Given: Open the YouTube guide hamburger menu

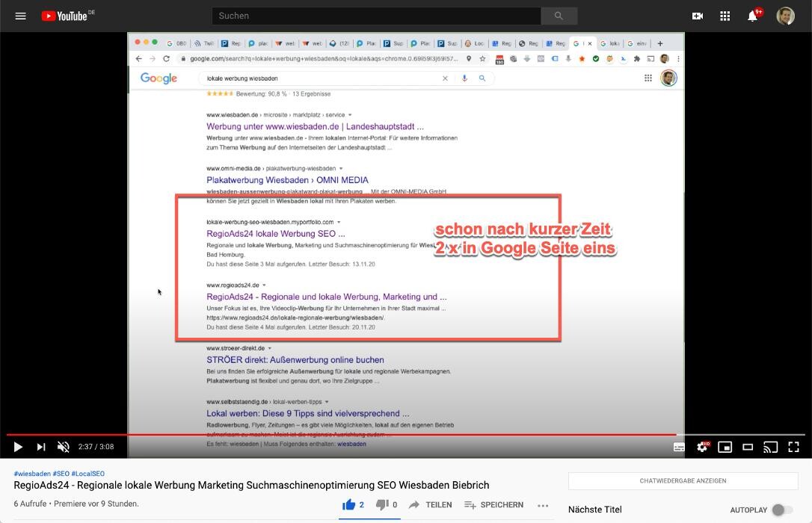Looking at the screenshot, I should (x=20, y=15).
